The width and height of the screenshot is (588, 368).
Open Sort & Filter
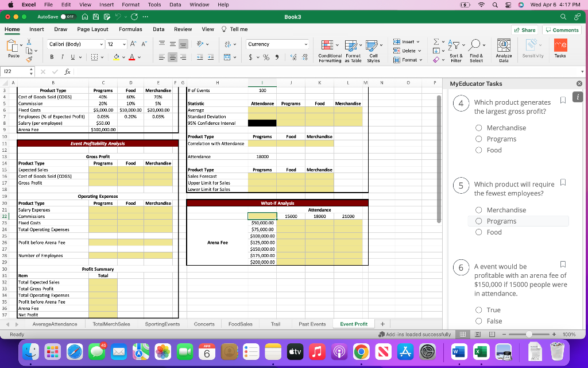click(x=456, y=51)
